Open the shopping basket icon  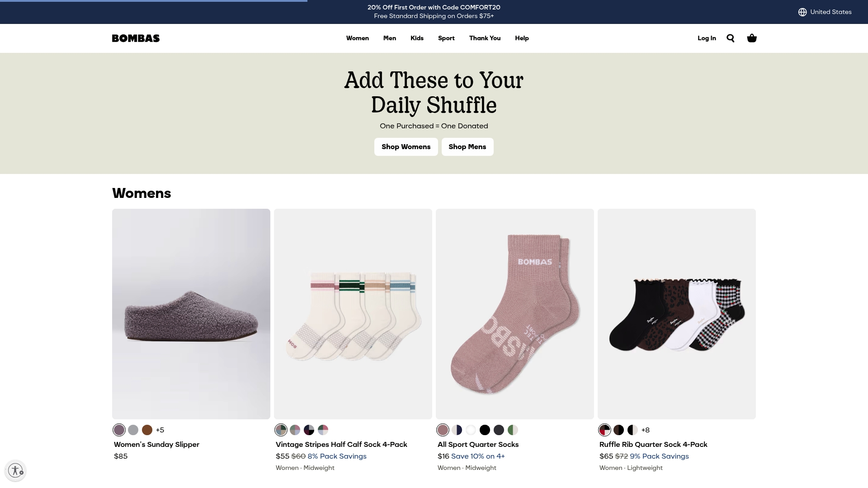(752, 38)
